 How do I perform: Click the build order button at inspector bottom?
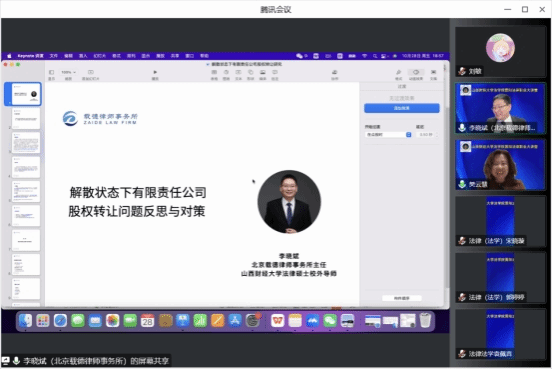(402, 298)
